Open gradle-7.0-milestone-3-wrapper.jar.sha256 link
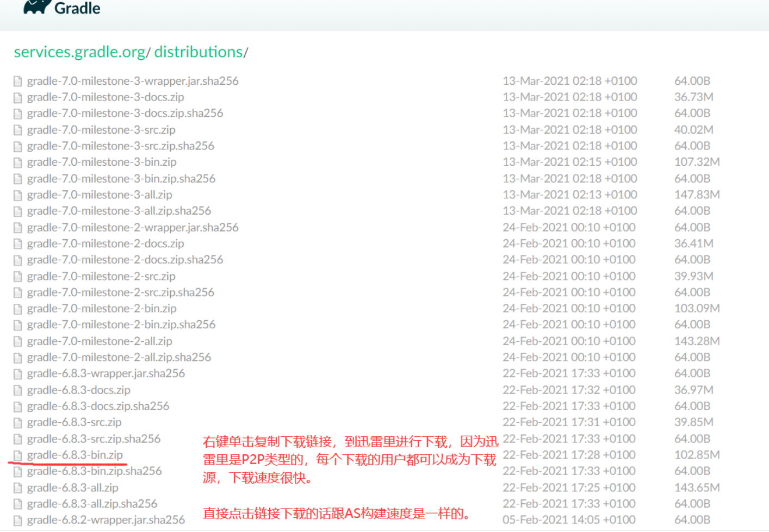 click(133, 80)
